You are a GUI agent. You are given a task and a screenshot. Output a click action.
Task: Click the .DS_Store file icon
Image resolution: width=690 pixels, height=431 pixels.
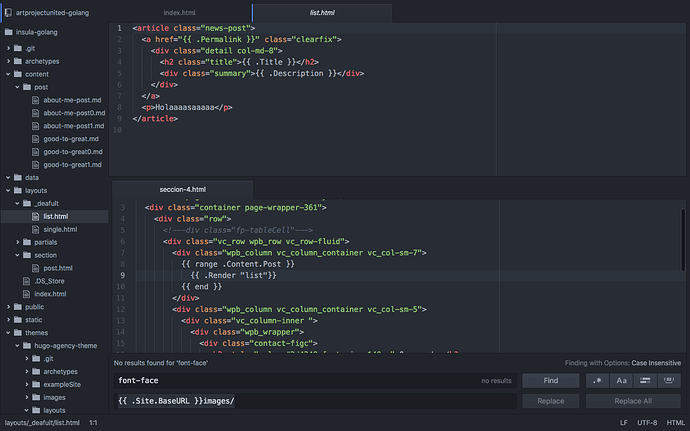point(27,281)
